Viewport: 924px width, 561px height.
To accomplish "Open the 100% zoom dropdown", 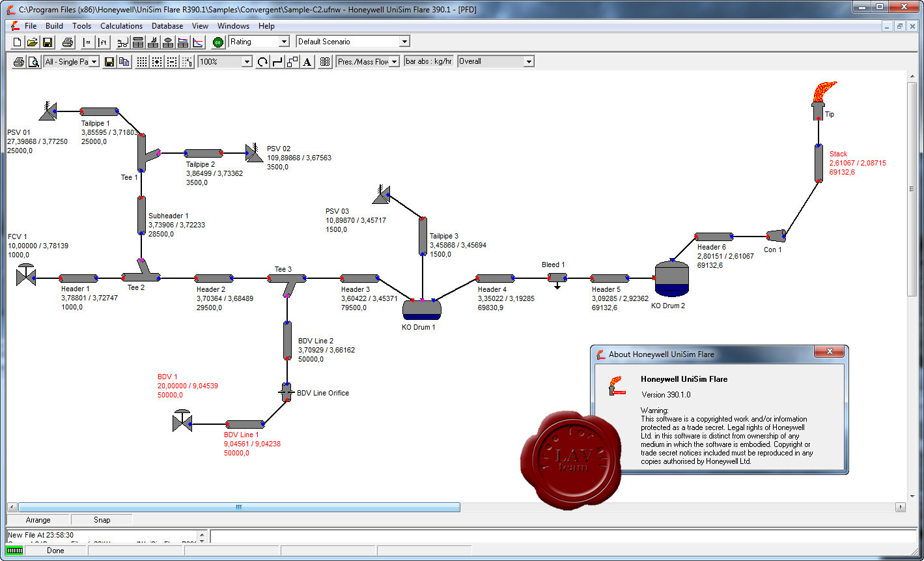I will (246, 62).
